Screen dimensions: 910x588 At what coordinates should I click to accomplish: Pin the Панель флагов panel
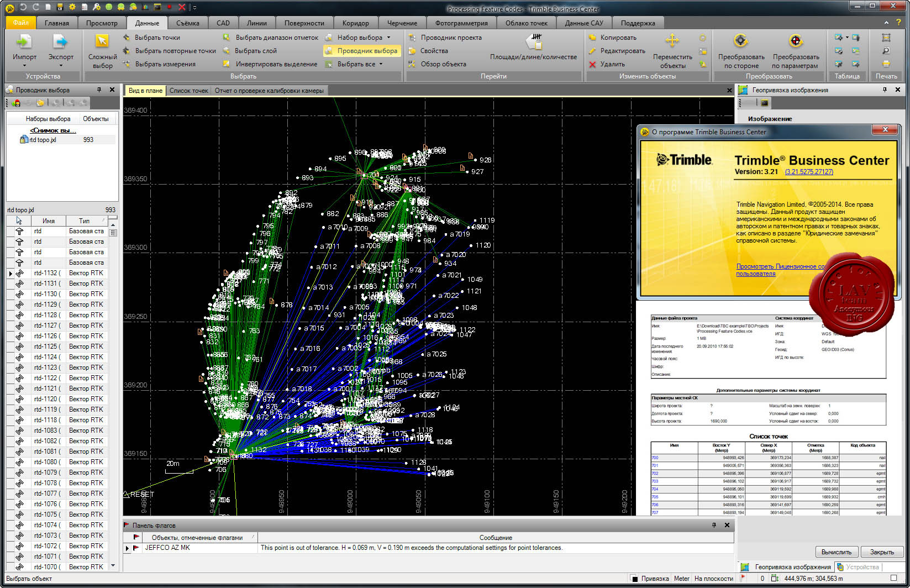point(714,525)
